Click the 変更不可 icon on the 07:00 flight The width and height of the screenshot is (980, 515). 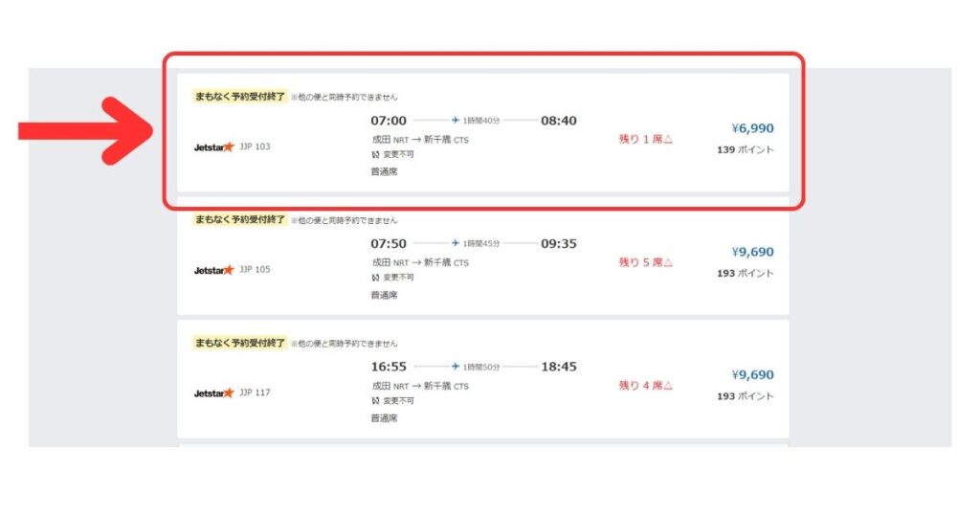click(x=375, y=154)
